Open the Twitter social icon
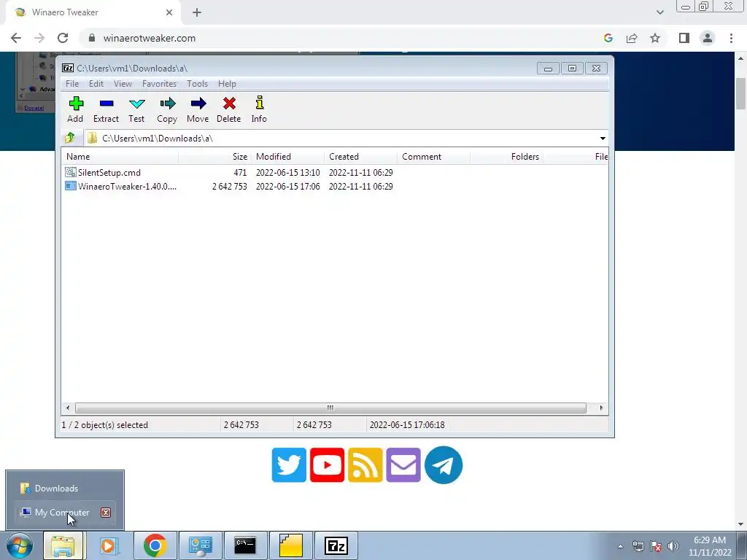 pyautogui.click(x=289, y=464)
